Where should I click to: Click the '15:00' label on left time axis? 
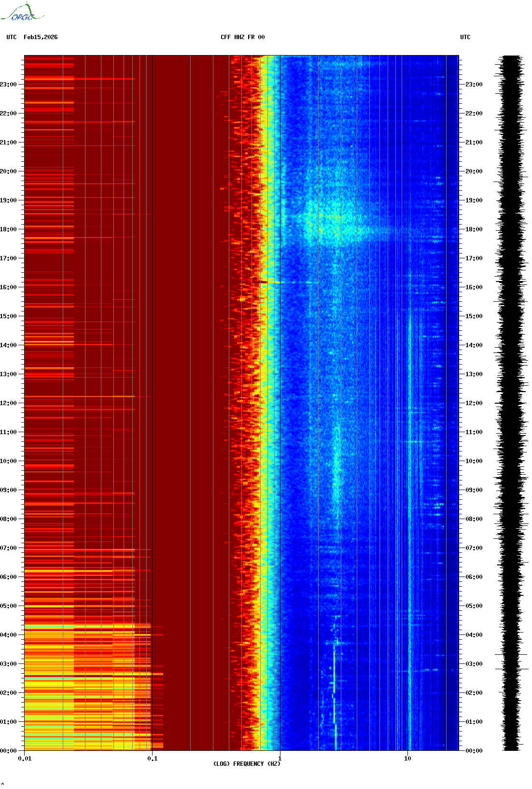(8, 316)
